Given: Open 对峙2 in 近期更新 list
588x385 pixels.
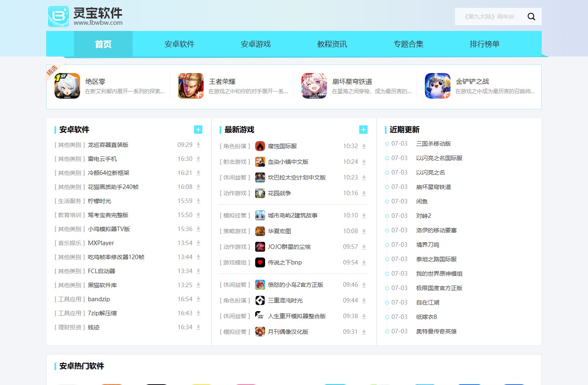Looking at the screenshot, I should [424, 216].
